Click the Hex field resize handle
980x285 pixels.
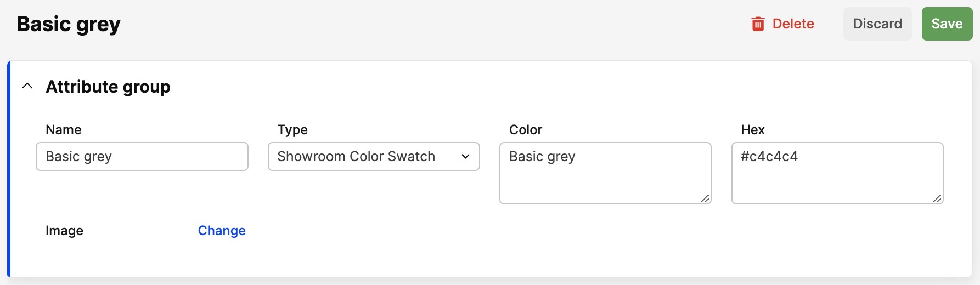[x=937, y=198]
